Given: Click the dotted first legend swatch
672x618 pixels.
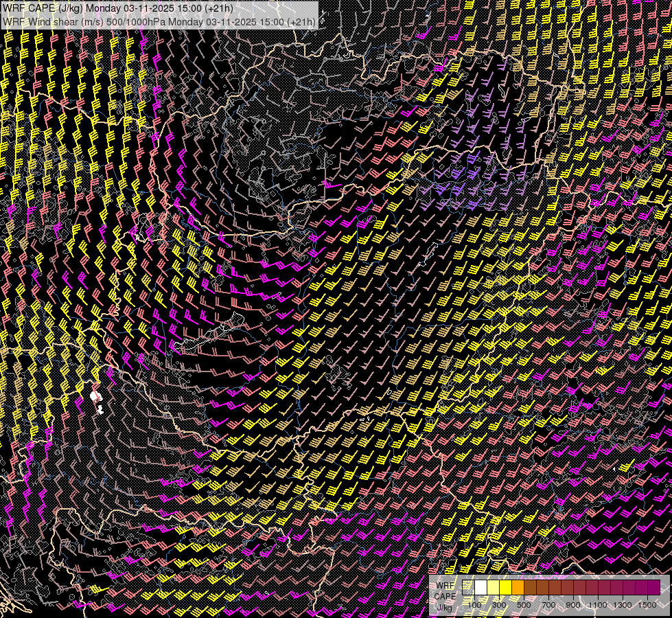Looking at the screenshot, I should click(469, 588).
